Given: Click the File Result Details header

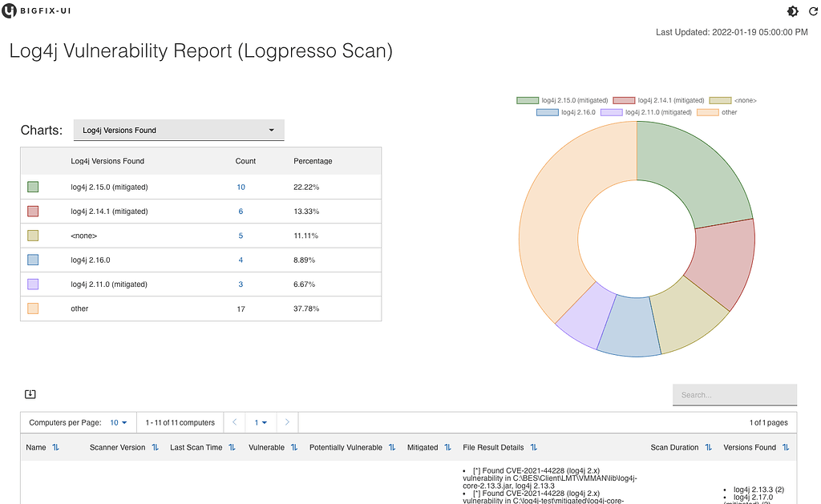Looking at the screenshot, I should (493, 447).
